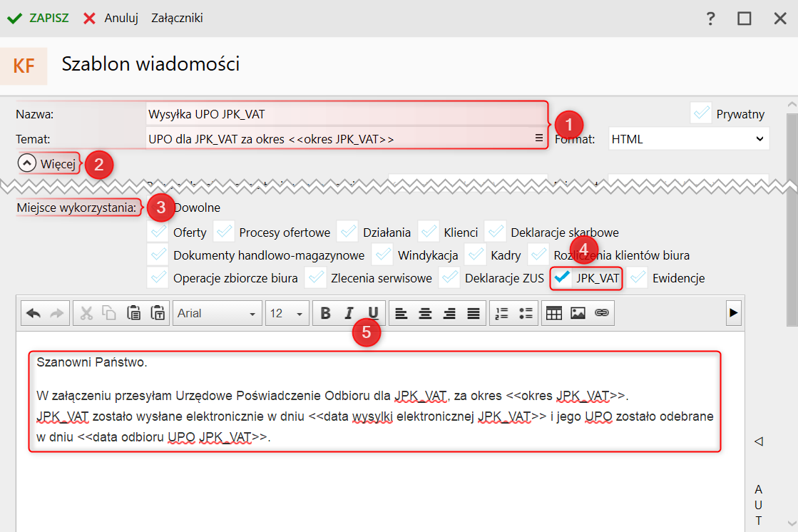
Task: Insert a hyperlink
Action: click(x=602, y=313)
